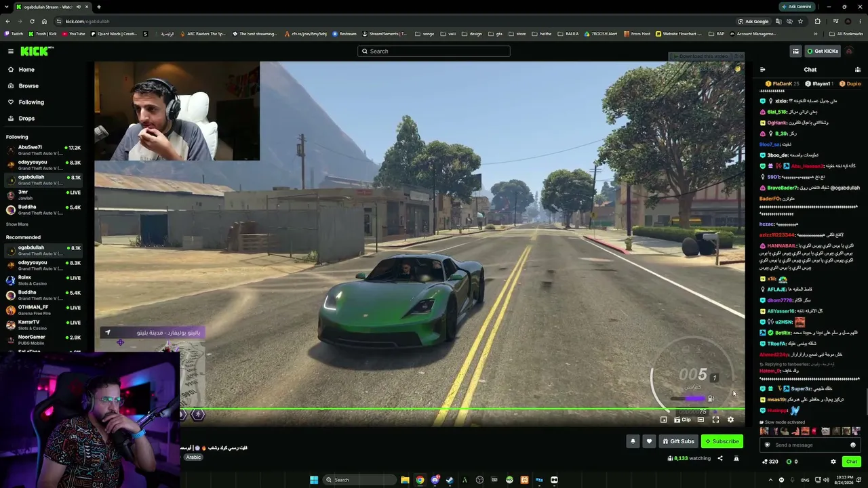Click the address bar showing kick.com/ogabdullah
Viewport: 868px width, 488px height.
87,21
